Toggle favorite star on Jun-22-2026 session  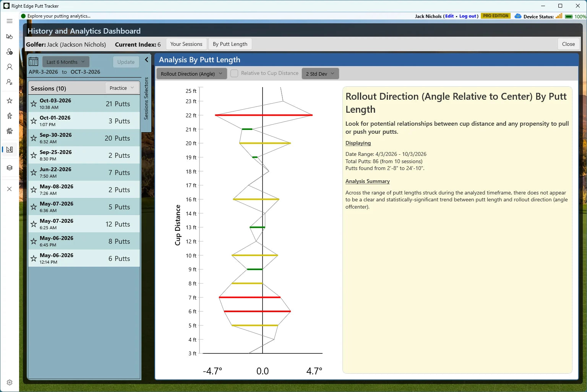tap(34, 172)
